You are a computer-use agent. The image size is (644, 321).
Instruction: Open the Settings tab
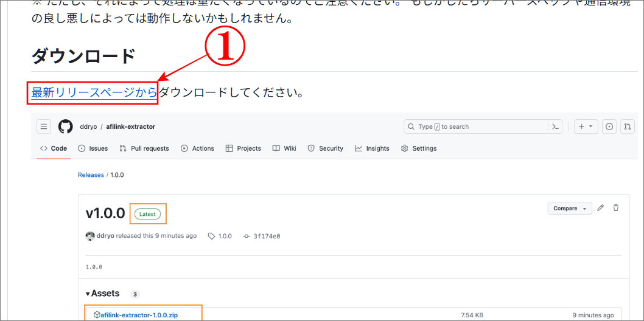(x=419, y=148)
